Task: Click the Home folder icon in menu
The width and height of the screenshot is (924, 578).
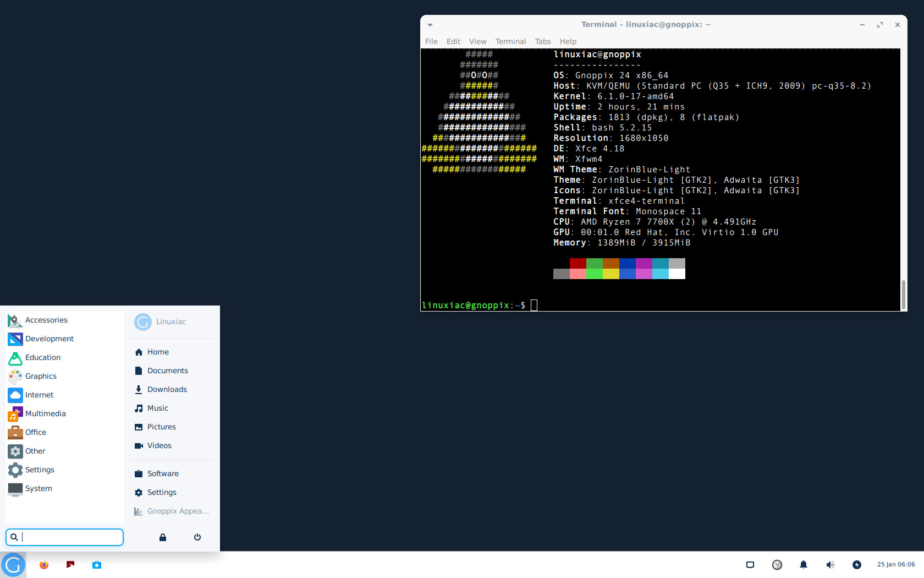Action: click(139, 352)
